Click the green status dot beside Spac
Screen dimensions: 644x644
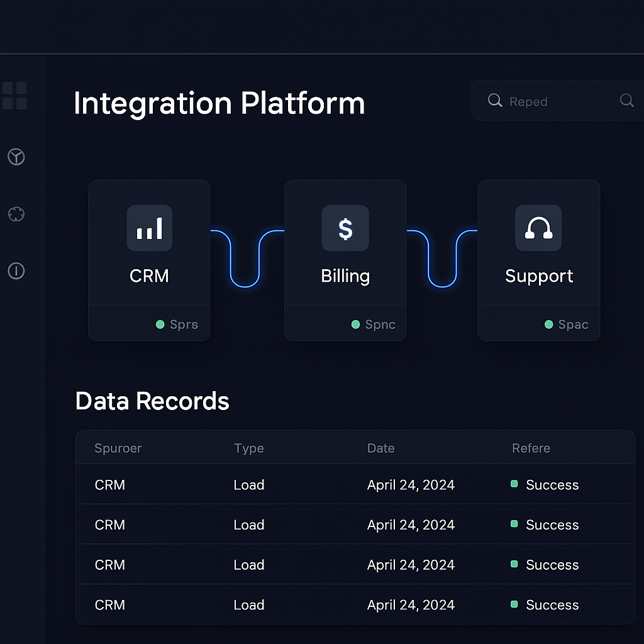(548, 325)
